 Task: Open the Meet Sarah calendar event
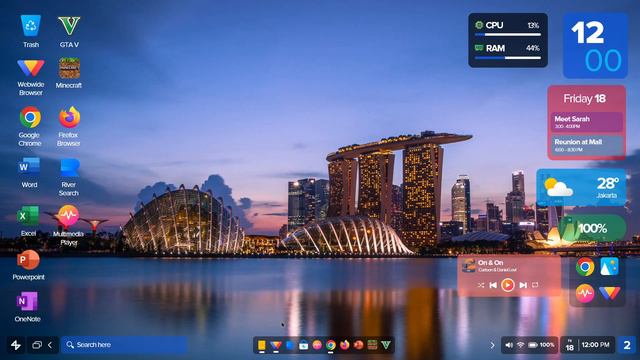tap(587, 122)
